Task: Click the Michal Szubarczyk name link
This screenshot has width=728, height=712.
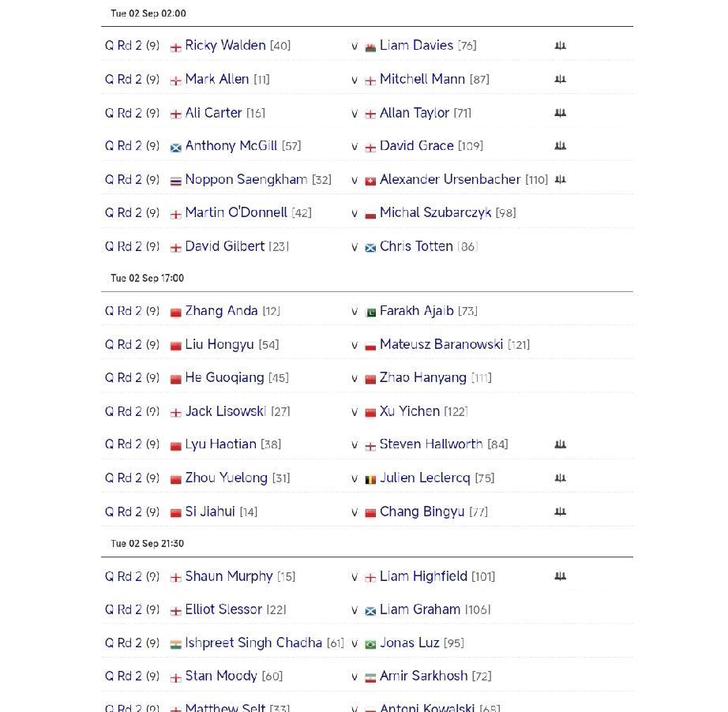Action: 435,213
